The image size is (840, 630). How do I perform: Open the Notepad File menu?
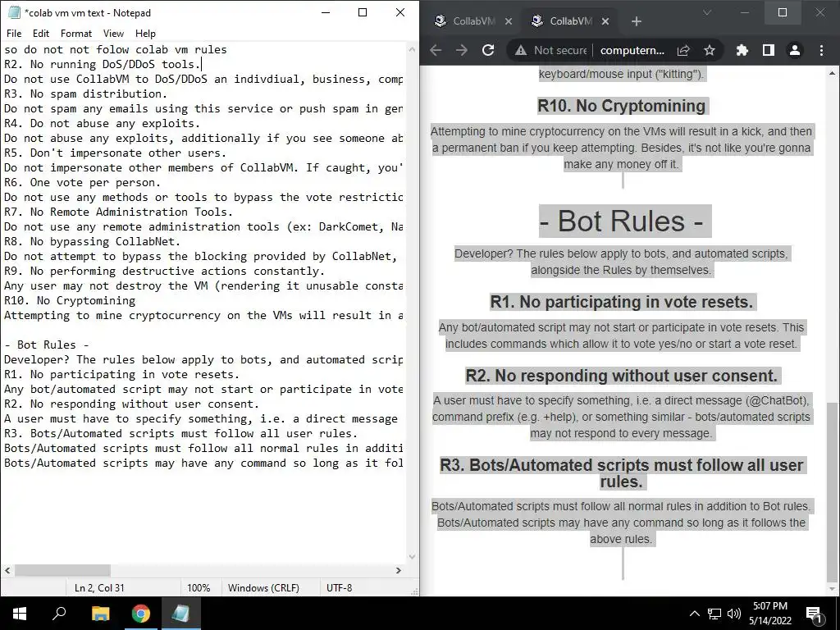(x=14, y=33)
